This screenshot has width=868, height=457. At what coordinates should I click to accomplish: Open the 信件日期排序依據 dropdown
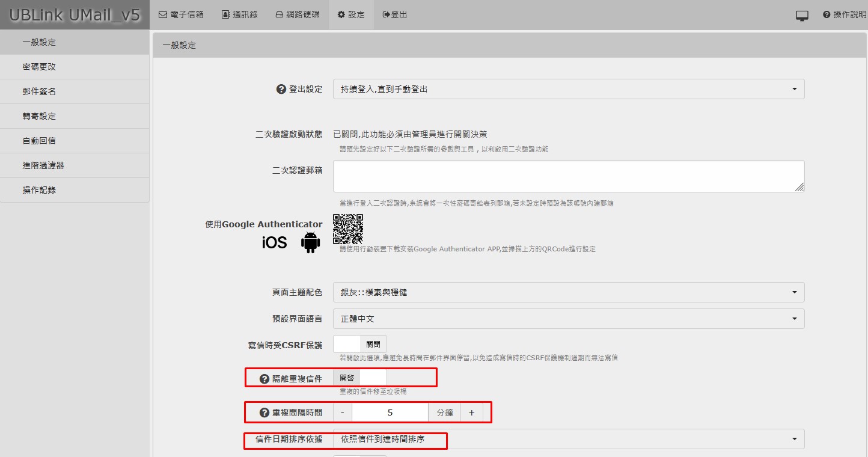pyautogui.click(x=568, y=439)
